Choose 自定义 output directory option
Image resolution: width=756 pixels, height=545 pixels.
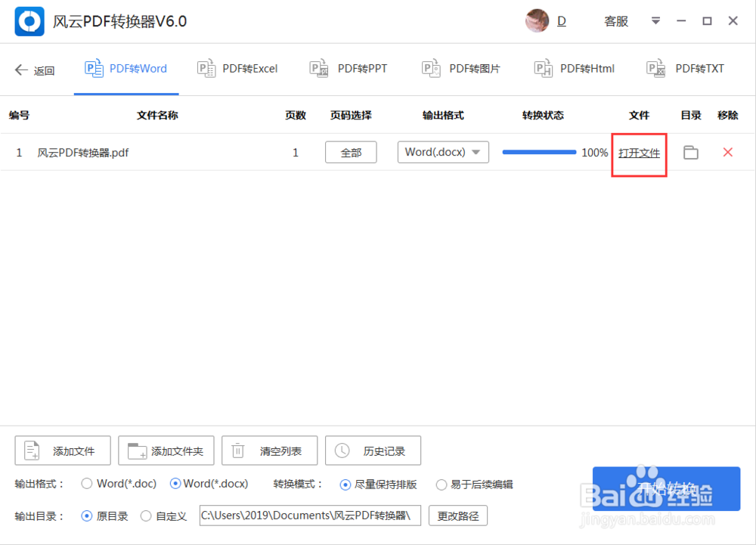coord(146,516)
